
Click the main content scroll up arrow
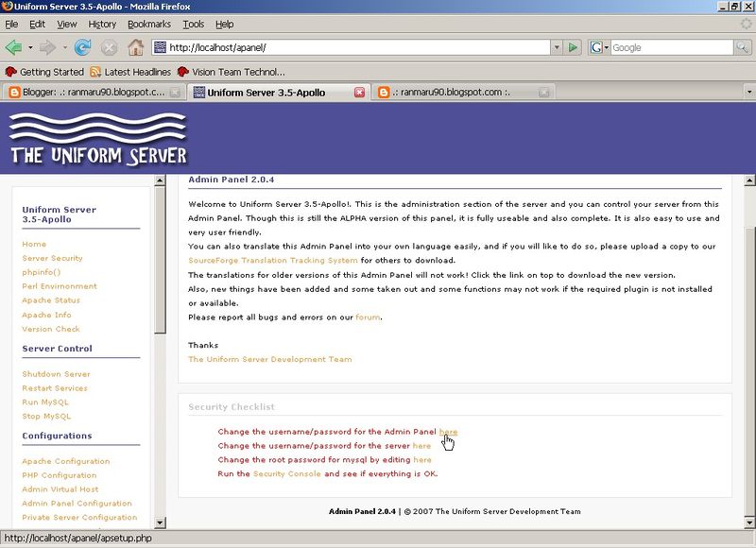tap(749, 180)
